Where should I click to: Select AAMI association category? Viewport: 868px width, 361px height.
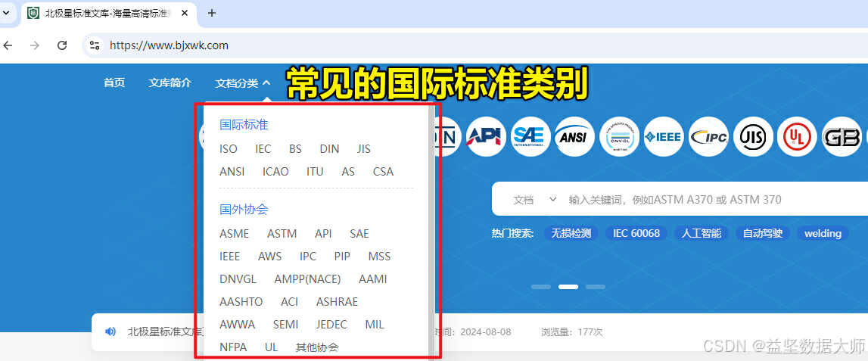tap(372, 279)
